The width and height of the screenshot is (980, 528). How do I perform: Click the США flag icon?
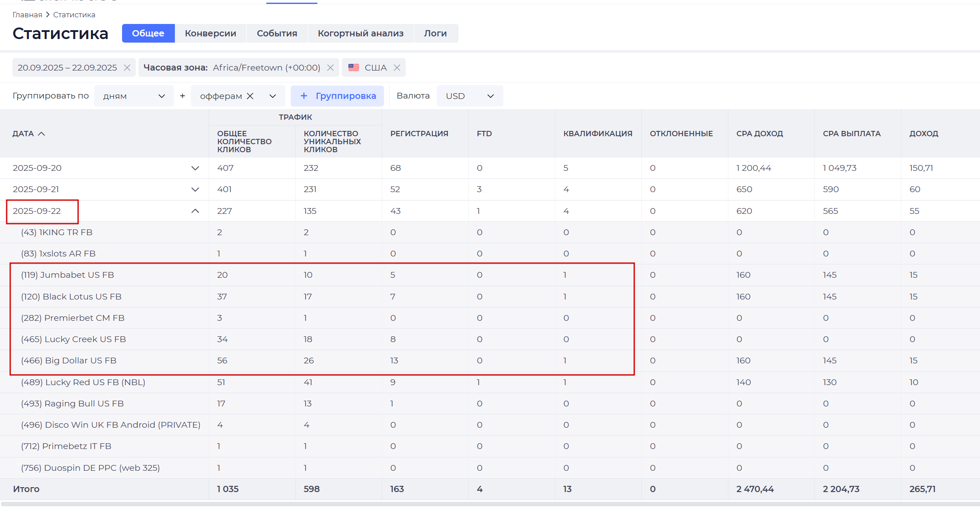pyautogui.click(x=354, y=67)
